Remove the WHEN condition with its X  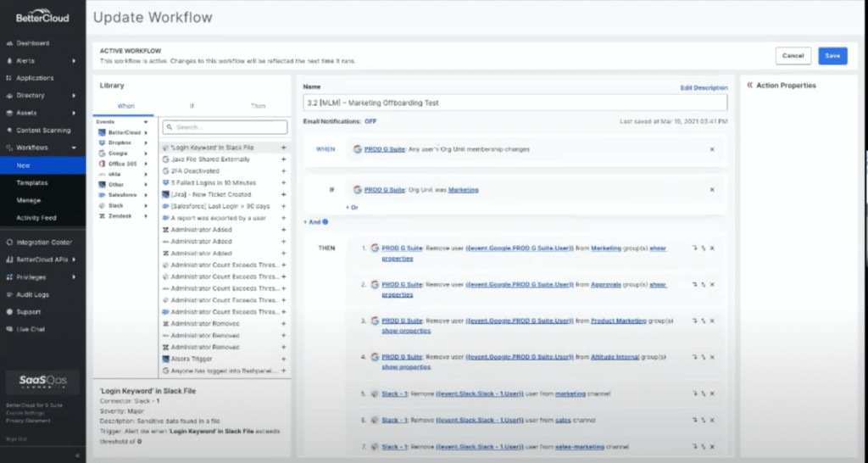pyautogui.click(x=712, y=149)
